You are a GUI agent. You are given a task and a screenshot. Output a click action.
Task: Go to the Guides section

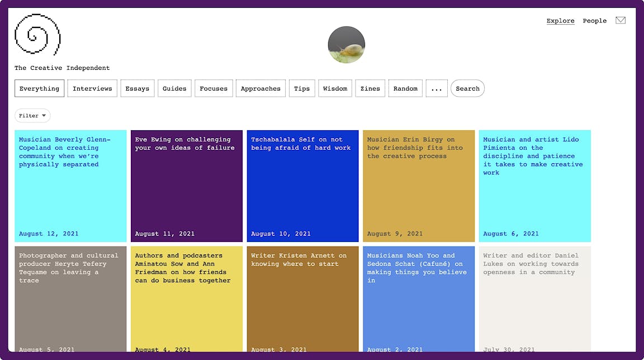click(174, 88)
